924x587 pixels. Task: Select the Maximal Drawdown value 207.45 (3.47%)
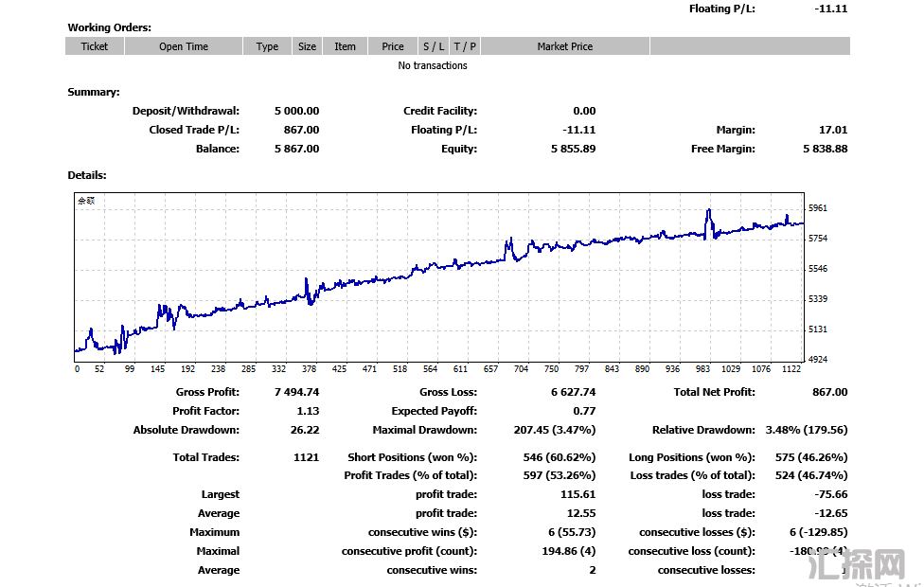(x=555, y=430)
